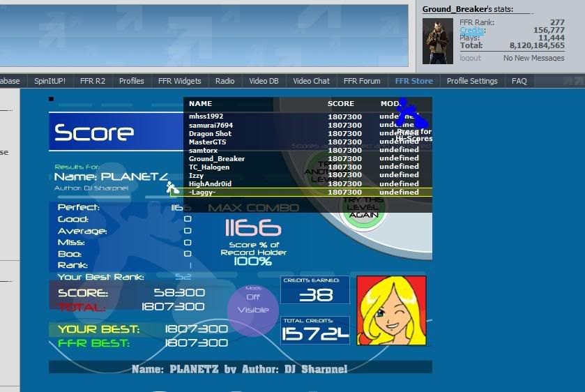Click the Ground_Breaker profile avatar picture
Image resolution: width=585 pixels, height=392 pixels.
point(438,40)
